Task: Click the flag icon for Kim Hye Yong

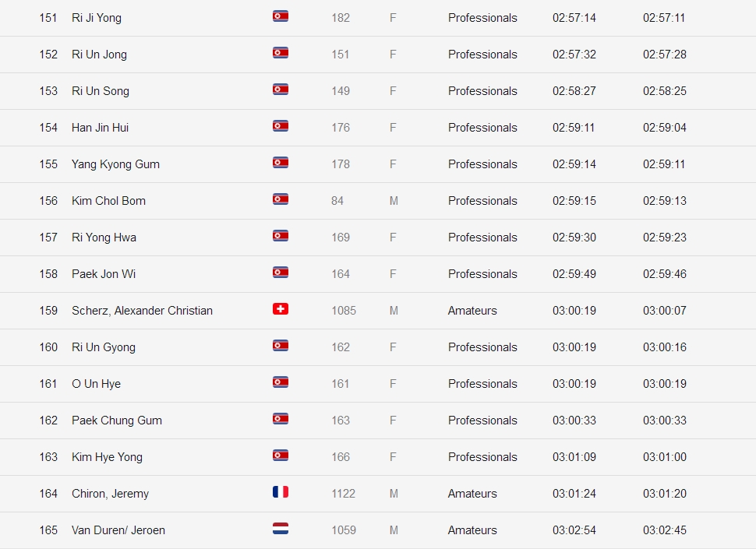Action: [281, 456]
